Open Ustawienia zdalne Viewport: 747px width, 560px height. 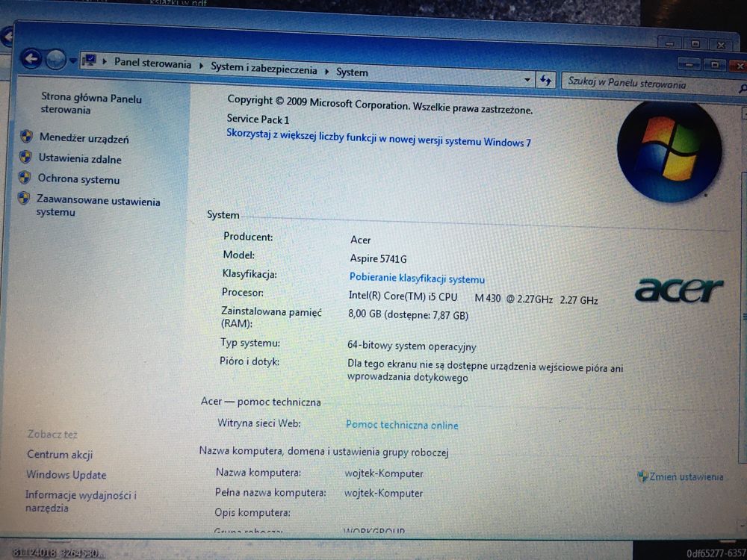pyautogui.click(x=80, y=159)
